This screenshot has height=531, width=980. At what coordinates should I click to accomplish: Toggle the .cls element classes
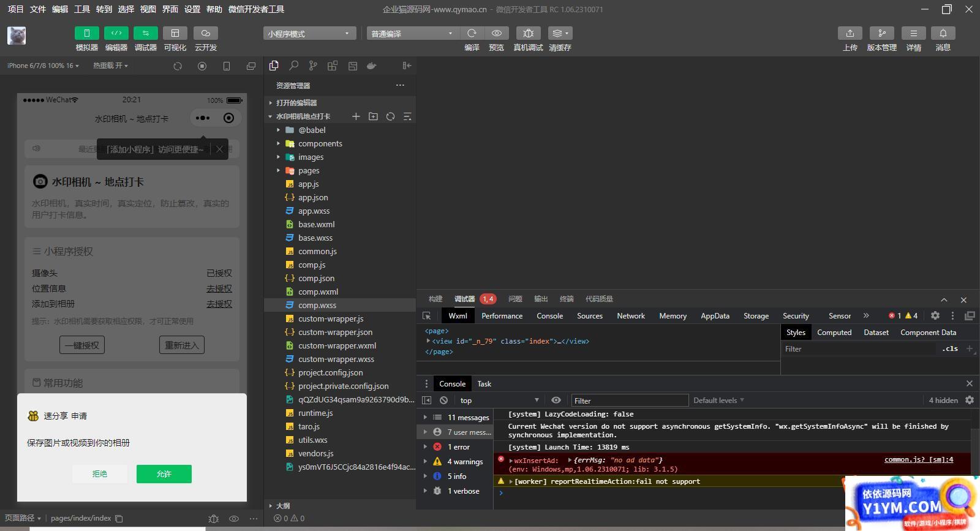tap(951, 349)
